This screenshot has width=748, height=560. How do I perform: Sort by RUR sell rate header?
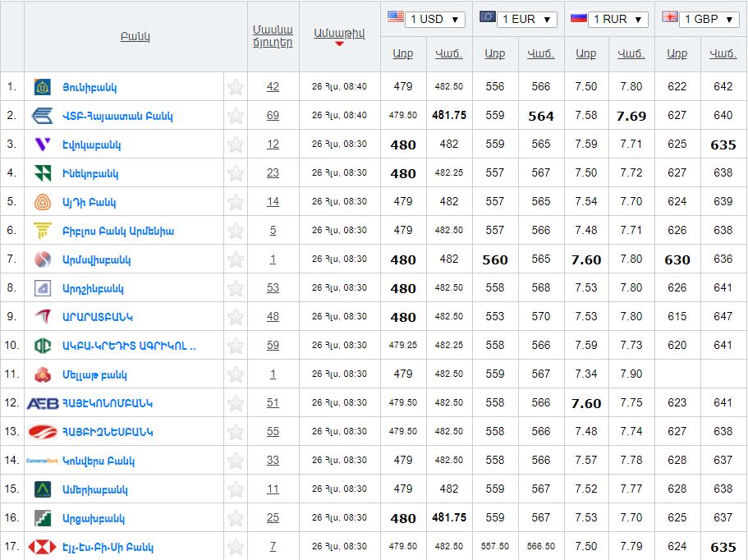(631, 54)
